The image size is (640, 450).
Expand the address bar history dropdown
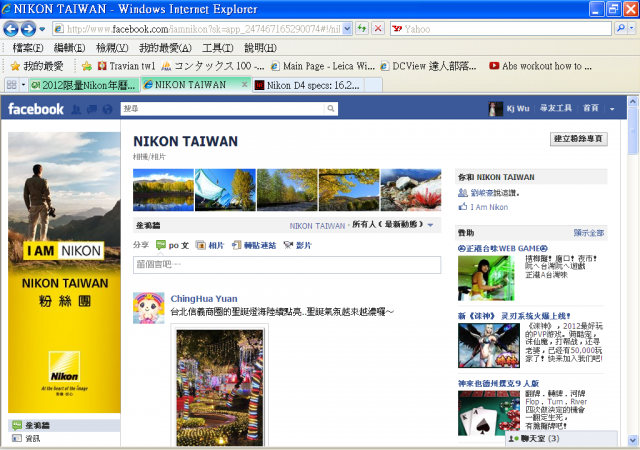pos(347,29)
